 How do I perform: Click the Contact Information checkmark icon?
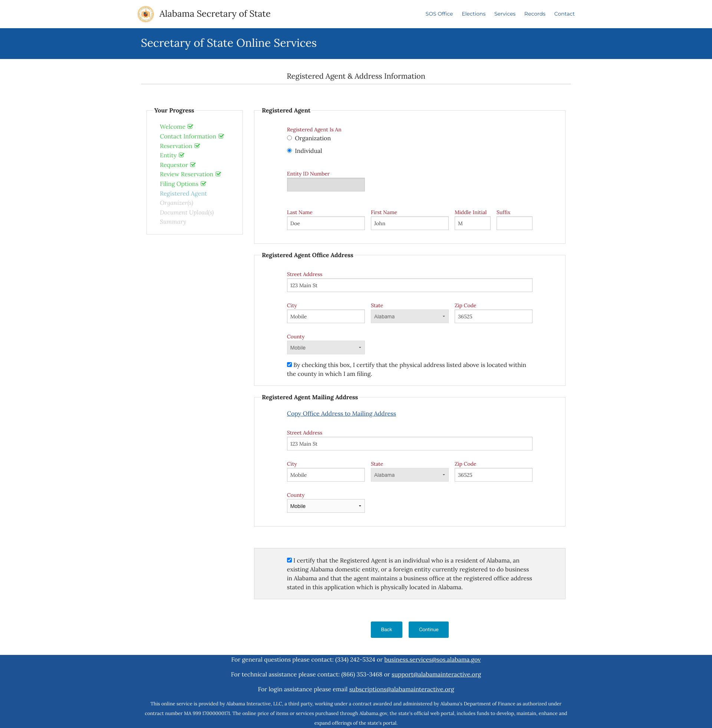(x=221, y=136)
